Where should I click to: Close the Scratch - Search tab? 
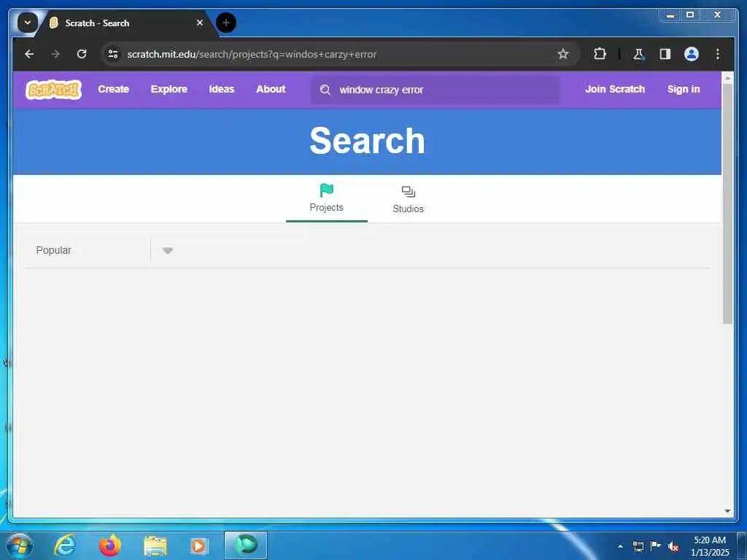tap(200, 23)
